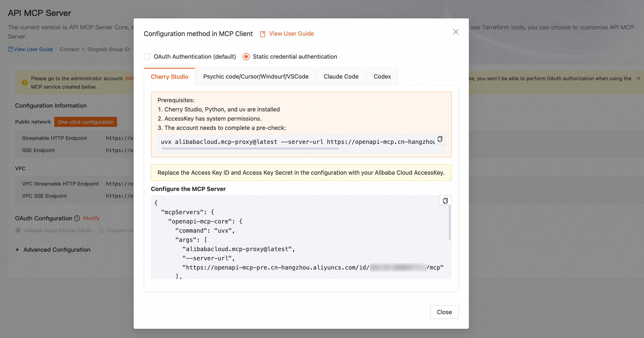Click the Close button at dialog bottom
The width and height of the screenshot is (644, 338).
[x=444, y=312]
